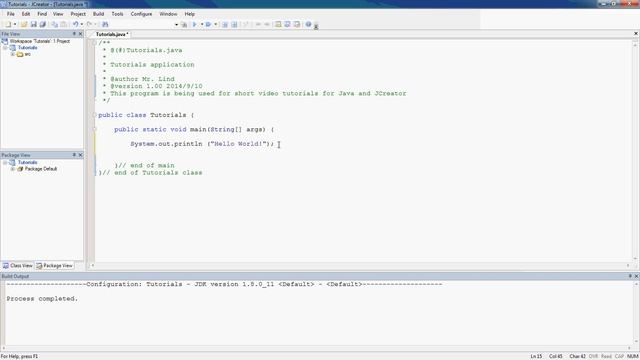Click the Undo toolbar icon
Image resolution: width=640 pixels, height=360 pixels.
76,24
